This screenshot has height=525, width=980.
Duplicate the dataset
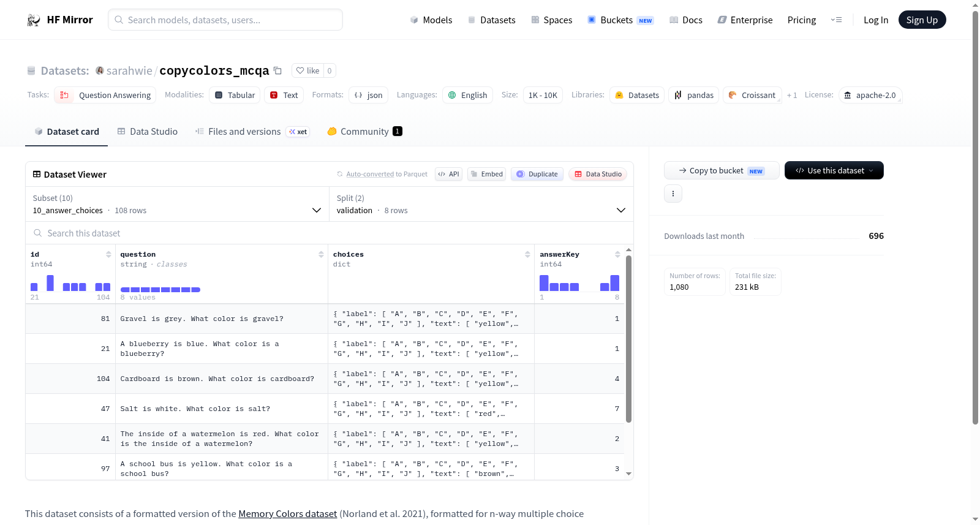point(537,174)
